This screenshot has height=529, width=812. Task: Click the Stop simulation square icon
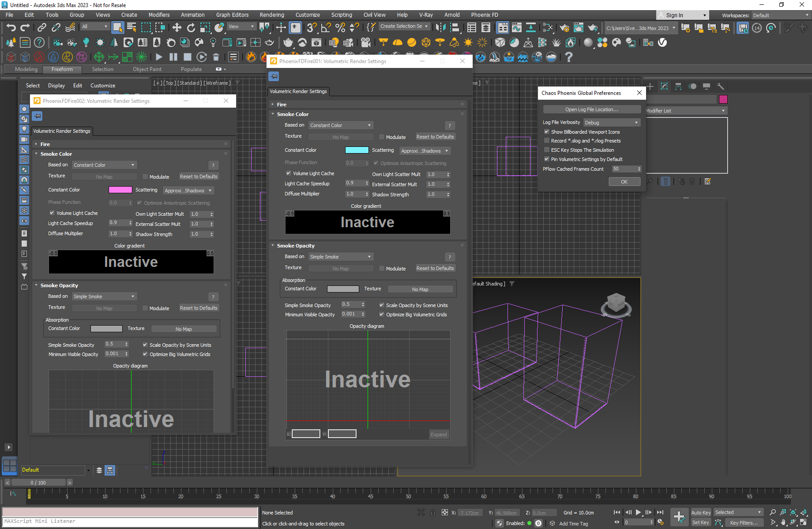coord(188,57)
